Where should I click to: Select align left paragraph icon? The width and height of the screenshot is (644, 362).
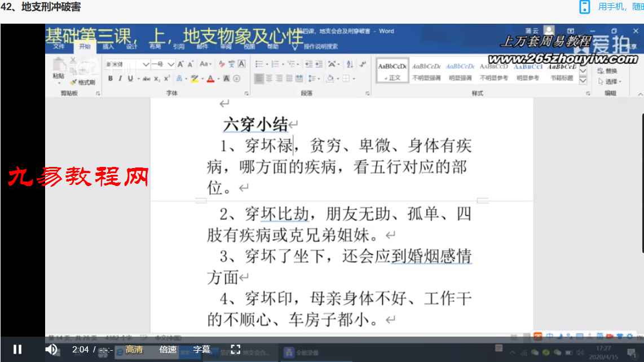[x=259, y=78]
